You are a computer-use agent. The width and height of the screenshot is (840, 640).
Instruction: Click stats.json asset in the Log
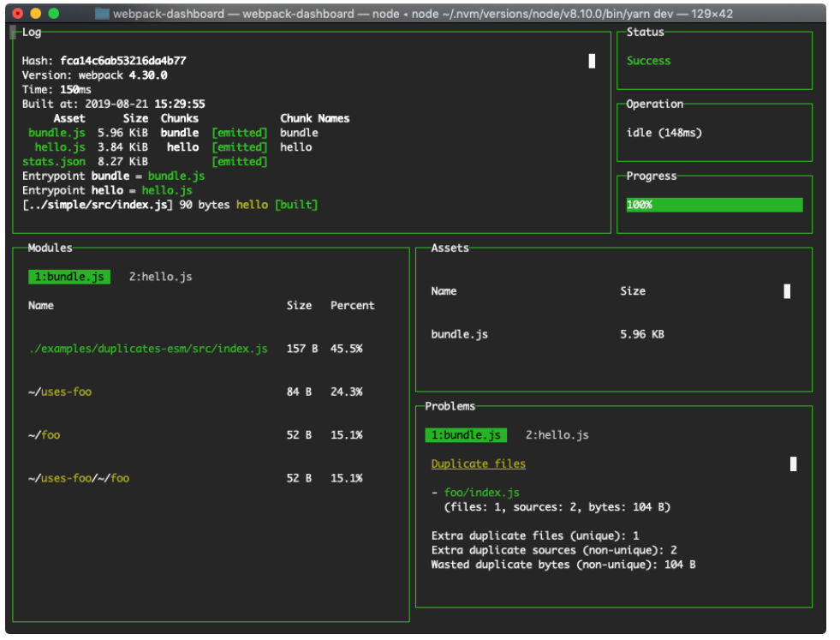(54, 163)
